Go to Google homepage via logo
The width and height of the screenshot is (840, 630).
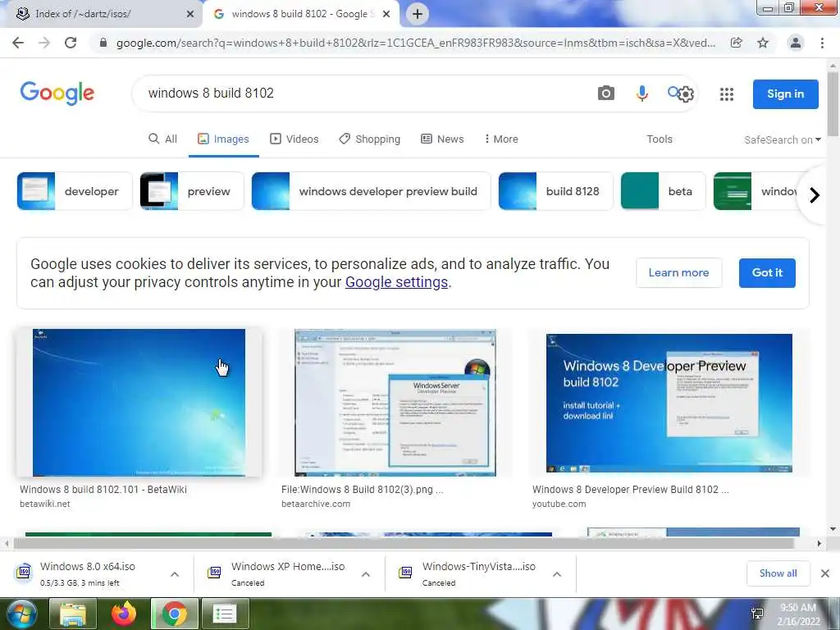tap(57, 94)
